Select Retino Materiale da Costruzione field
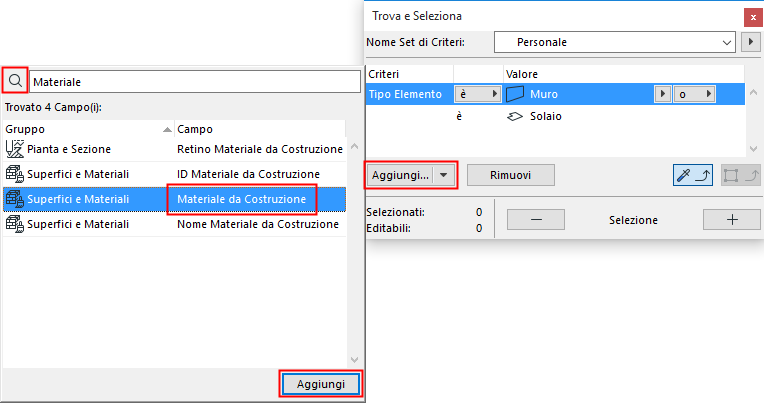 click(260, 149)
